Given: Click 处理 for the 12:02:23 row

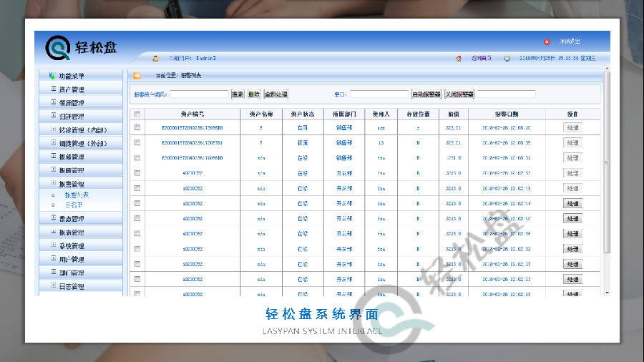Looking at the screenshot, I should 572,280.
